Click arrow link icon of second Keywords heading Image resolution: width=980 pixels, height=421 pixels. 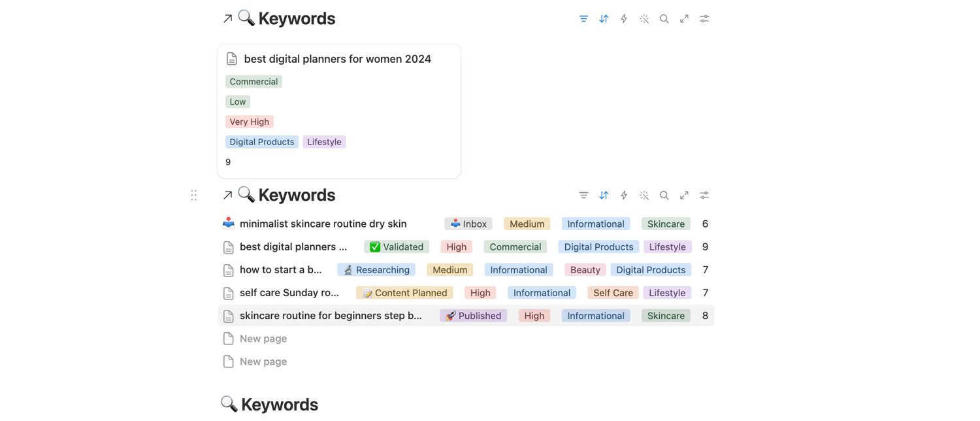[x=227, y=195]
